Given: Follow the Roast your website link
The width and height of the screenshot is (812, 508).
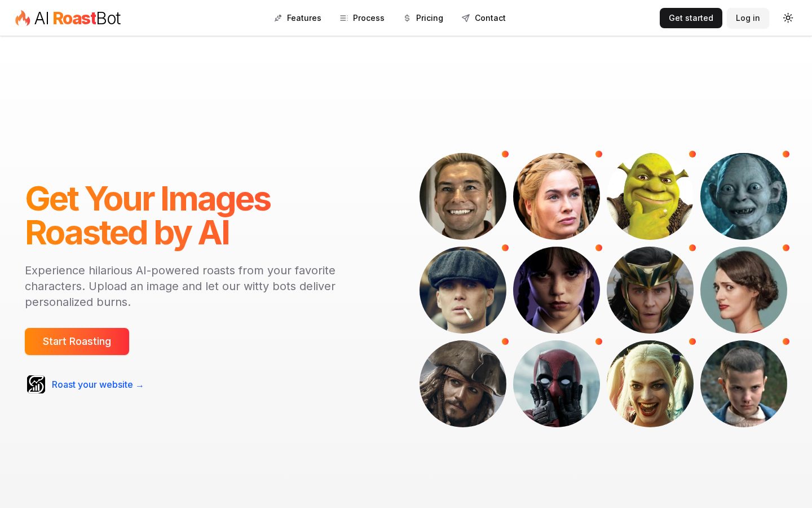Looking at the screenshot, I should (x=98, y=384).
